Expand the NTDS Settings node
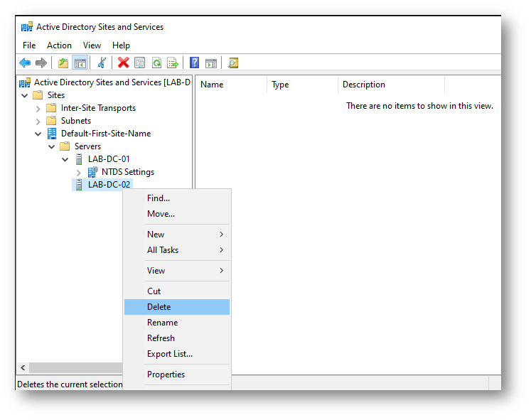 click(79, 173)
